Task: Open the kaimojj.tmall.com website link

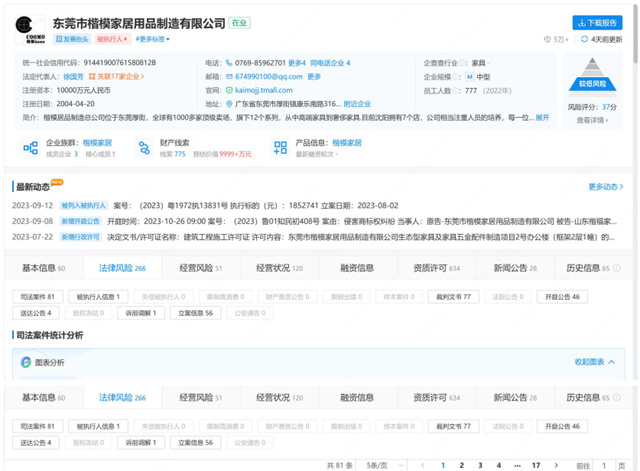Action: [x=264, y=90]
